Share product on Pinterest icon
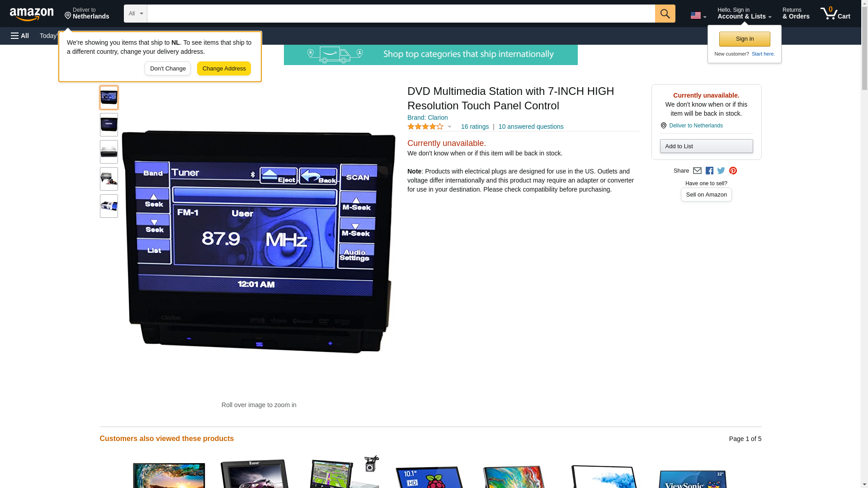Viewport: 868px width, 488px height. (x=733, y=171)
